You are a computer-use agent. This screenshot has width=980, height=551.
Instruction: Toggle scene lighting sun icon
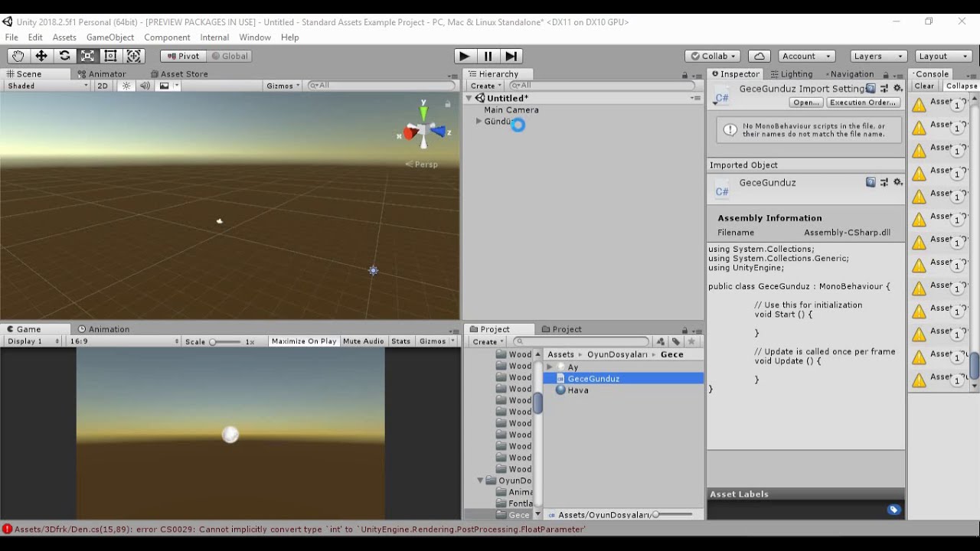tap(126, 86)
